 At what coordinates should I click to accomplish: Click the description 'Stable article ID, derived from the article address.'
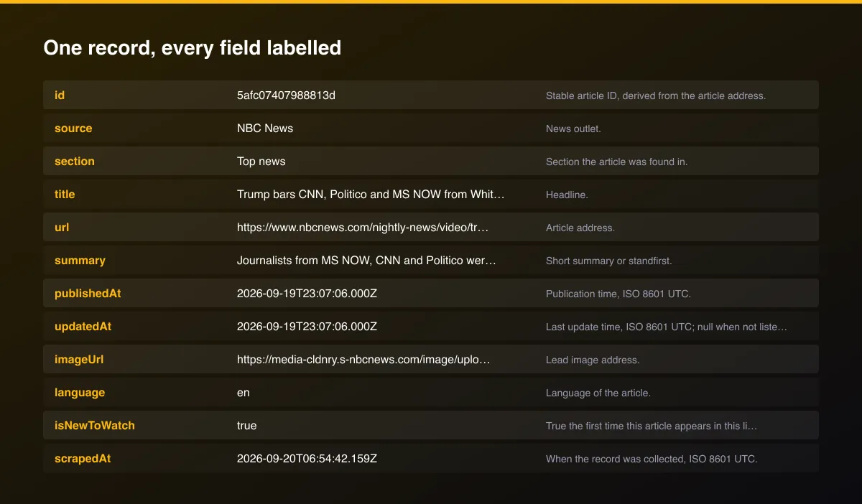click(656, 95)
